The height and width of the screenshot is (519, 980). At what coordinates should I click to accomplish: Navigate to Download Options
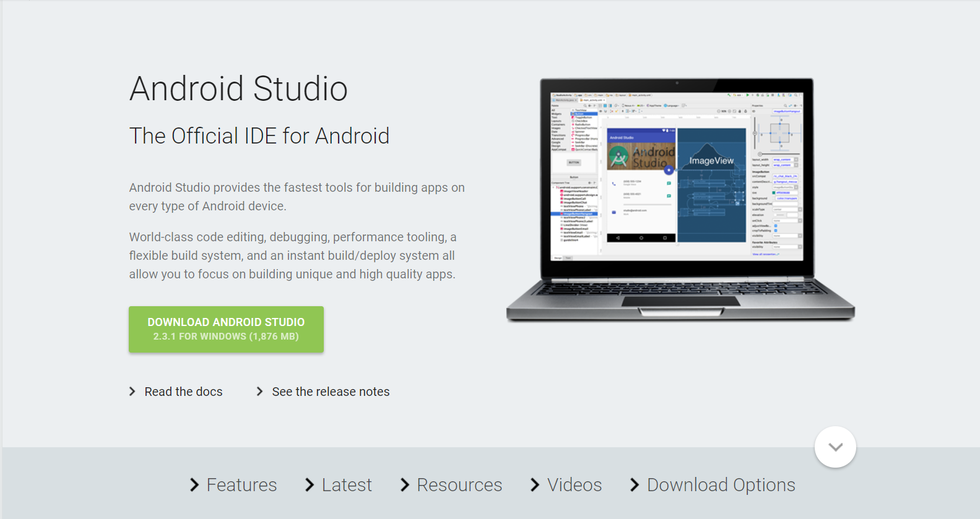click(721, 485)
